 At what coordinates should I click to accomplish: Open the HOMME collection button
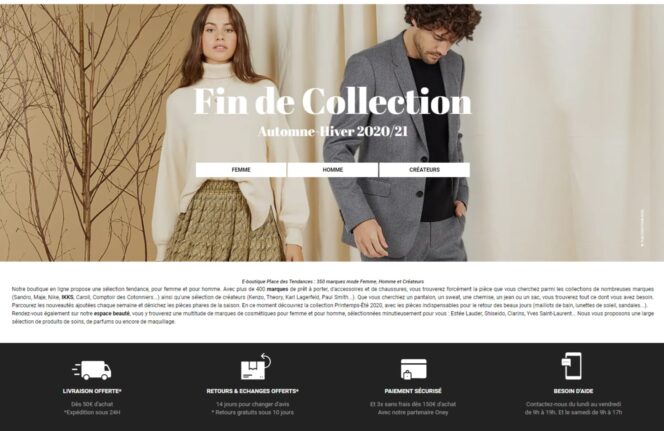click(x=332, y=170)
